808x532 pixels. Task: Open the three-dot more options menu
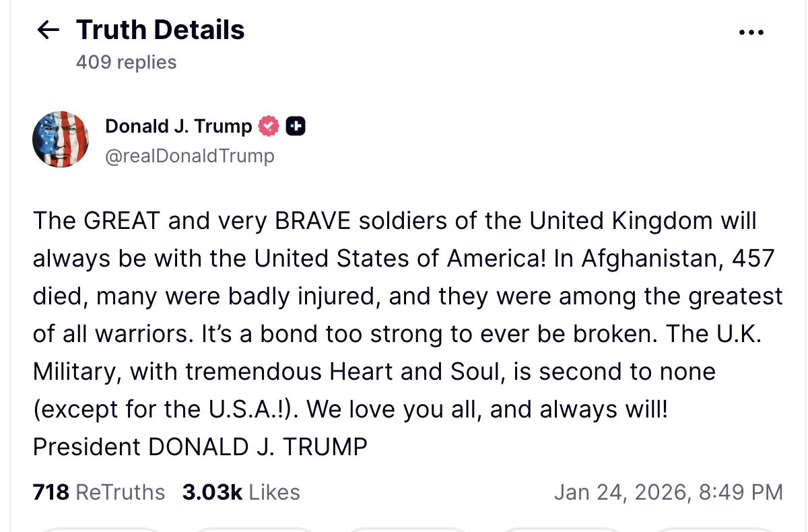click(x=751, y=32)
